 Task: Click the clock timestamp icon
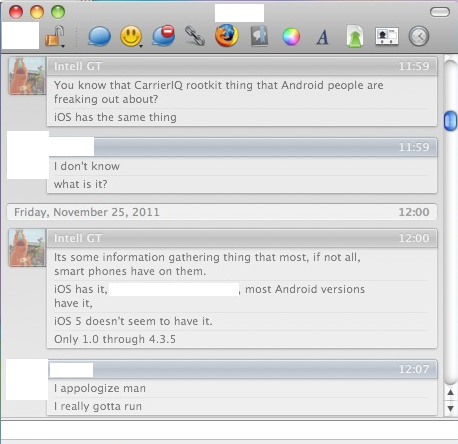(419, 36)
